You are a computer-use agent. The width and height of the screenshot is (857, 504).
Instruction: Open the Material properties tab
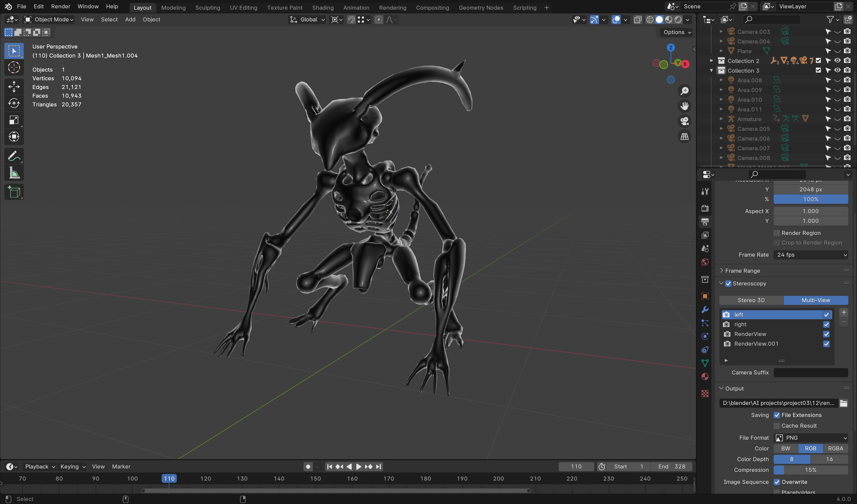(705, 377)
